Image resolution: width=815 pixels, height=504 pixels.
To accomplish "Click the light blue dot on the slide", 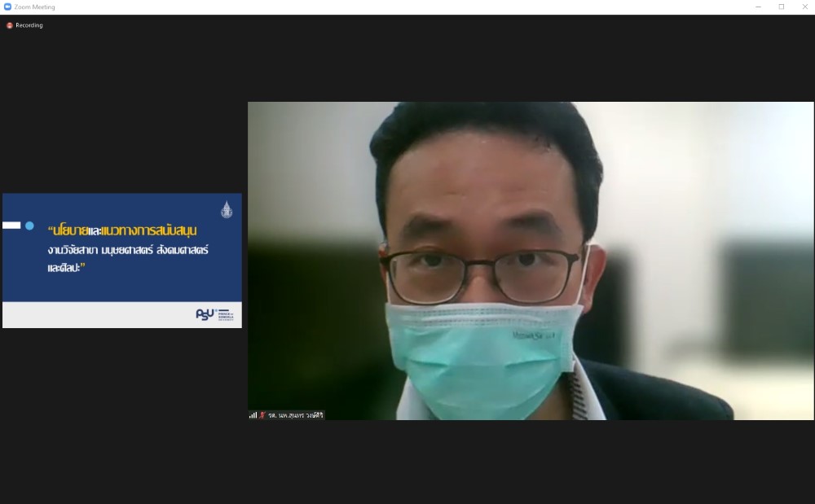I will point(29,226).
